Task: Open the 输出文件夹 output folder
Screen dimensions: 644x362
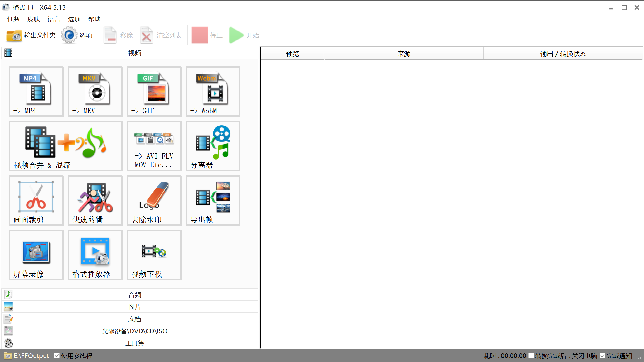Action: (x=31, y=35)
